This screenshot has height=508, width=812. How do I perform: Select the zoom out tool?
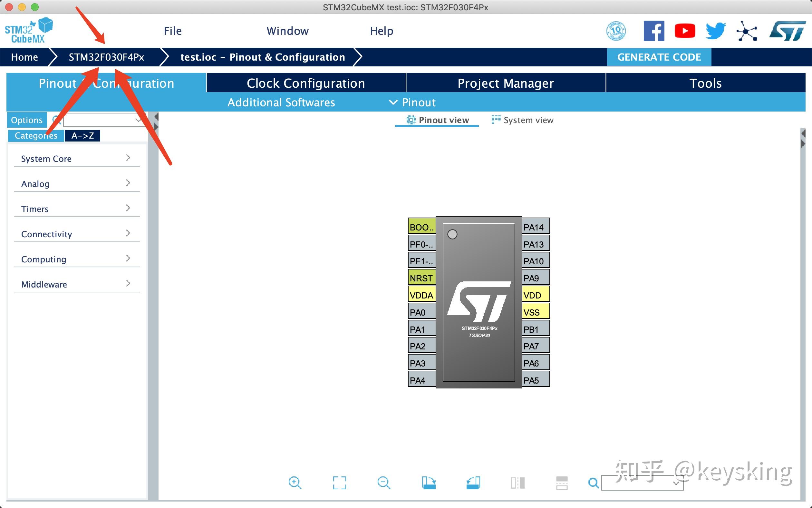[x=384, y=483]
